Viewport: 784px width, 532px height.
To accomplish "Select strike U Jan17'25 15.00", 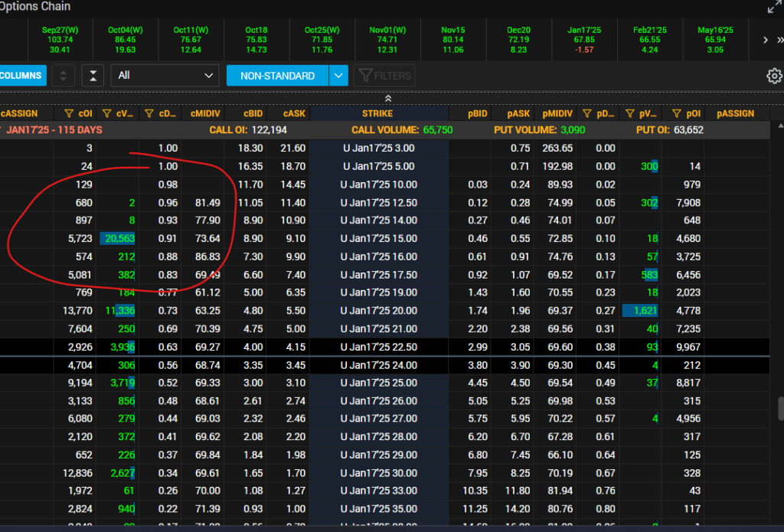I will point(378,239).
